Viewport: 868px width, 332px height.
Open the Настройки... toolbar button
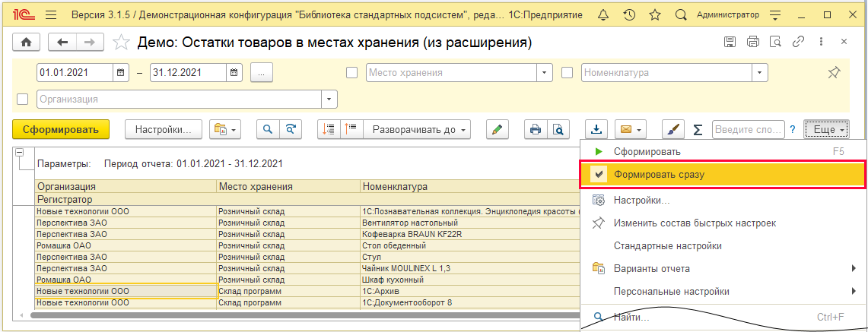164,129
